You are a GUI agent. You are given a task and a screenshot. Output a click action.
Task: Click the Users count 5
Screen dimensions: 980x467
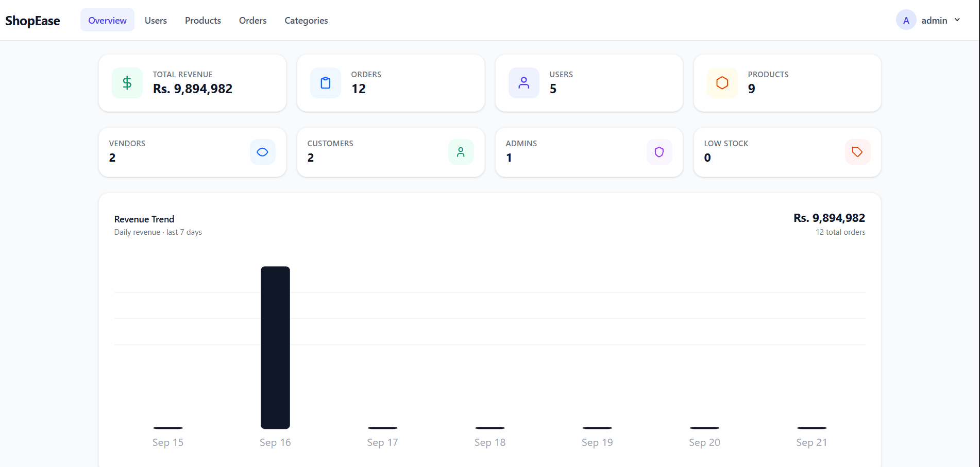(x=553, y=89)
